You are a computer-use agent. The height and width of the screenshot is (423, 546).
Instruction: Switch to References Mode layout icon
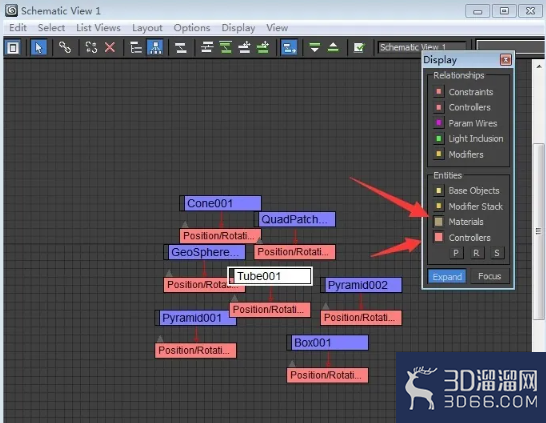tap(155, 48)
